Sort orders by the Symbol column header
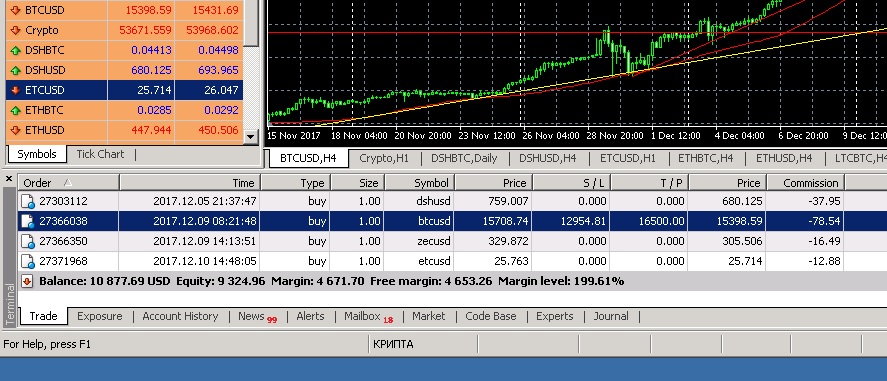The image size is (887, 381). pyautogui.click(x=420, y=183)
